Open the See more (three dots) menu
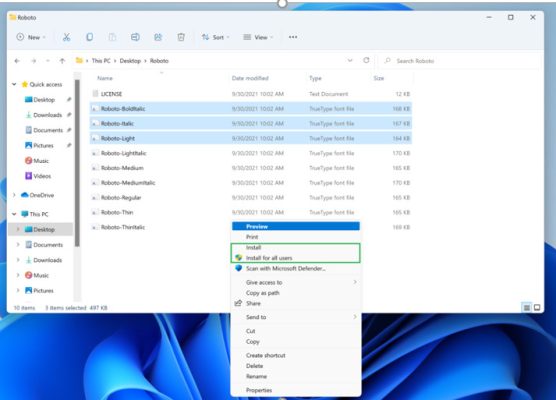Screen dimensions: 556x400 point(293,37)
